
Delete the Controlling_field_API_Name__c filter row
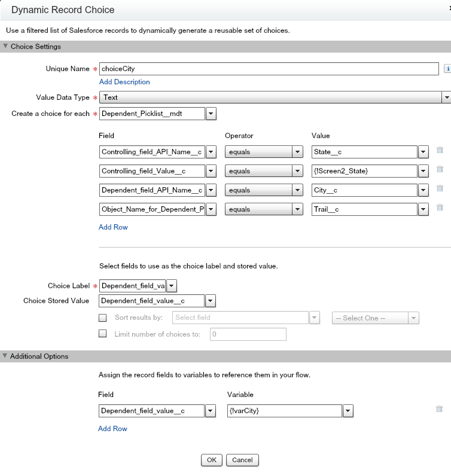440,150
